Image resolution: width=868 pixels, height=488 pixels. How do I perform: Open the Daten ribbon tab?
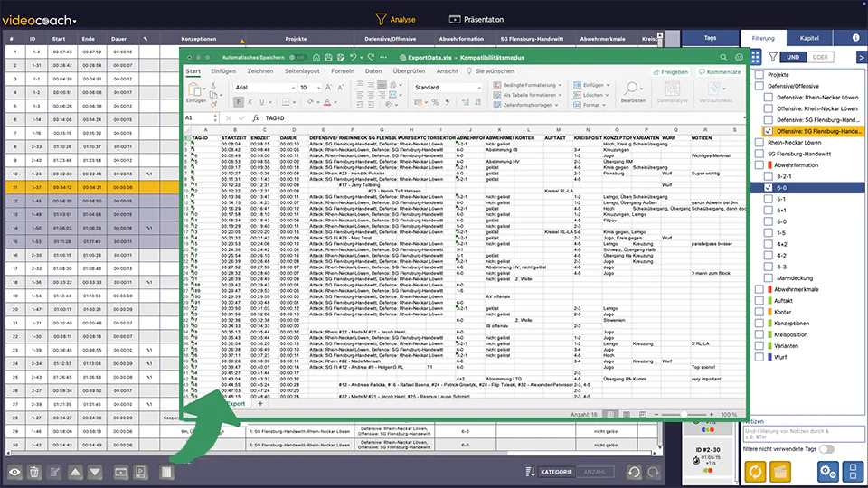point(373,71)
